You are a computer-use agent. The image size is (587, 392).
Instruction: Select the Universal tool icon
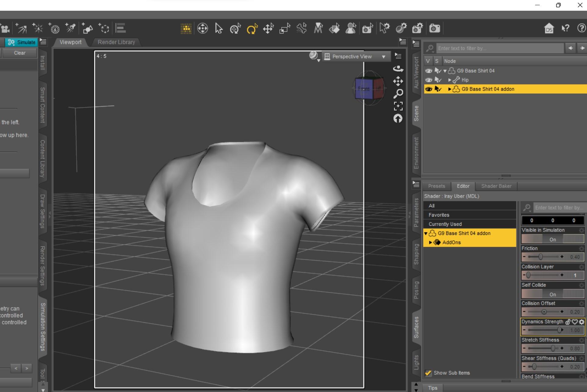click(235, 29)
